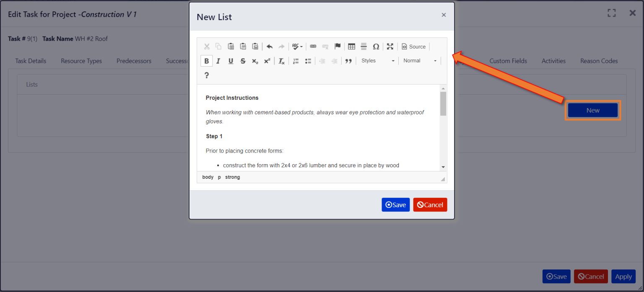This screenshot has height=292, width=644.
Task: Insert a hyperlink with the Link icon
Action: (x=313, y=47)
